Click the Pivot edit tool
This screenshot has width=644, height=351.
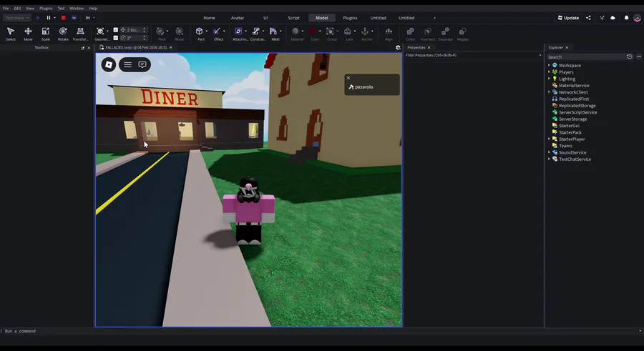pos(161,34)
